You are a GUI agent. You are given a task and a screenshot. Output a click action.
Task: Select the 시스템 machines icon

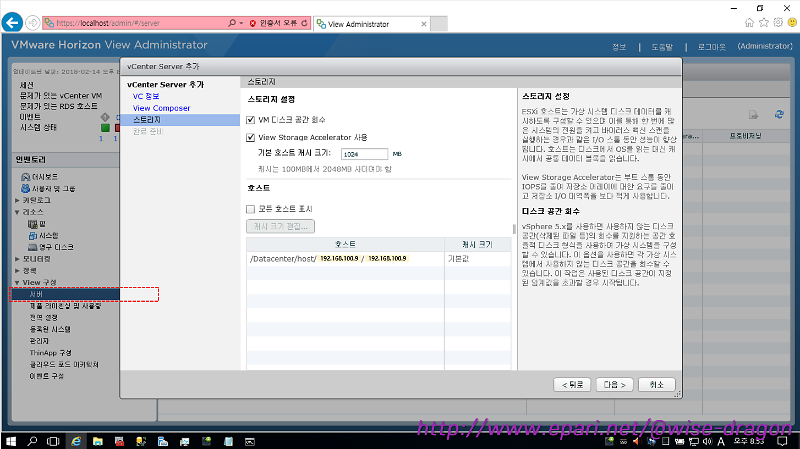click(x=33, y=235)
